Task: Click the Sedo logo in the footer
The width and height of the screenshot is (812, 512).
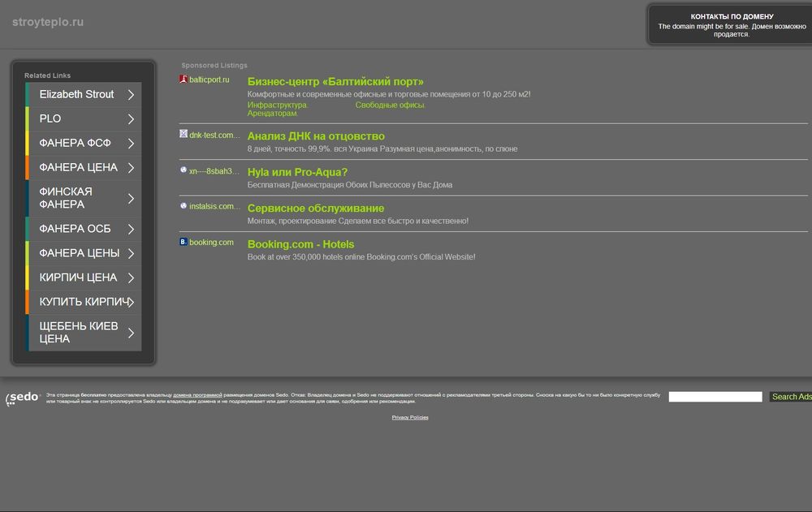Action: pyautogui.click(x=23, y=398)
